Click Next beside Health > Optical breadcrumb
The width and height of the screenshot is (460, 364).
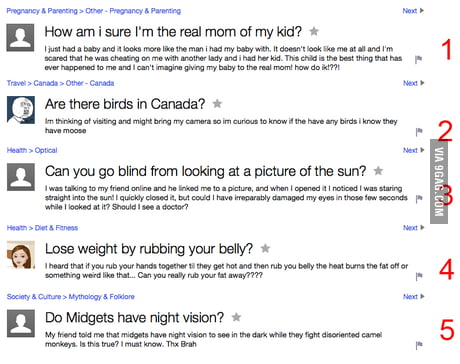tap(414, 150)
